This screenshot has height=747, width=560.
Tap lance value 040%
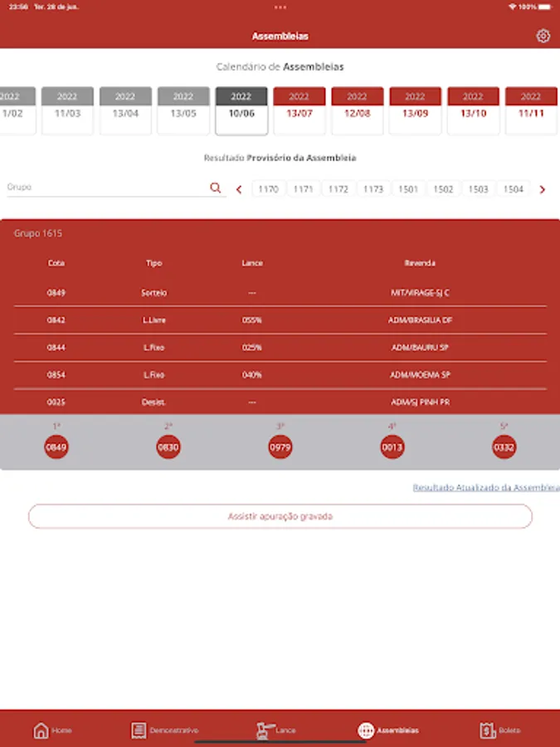click(x=252, y=375)
